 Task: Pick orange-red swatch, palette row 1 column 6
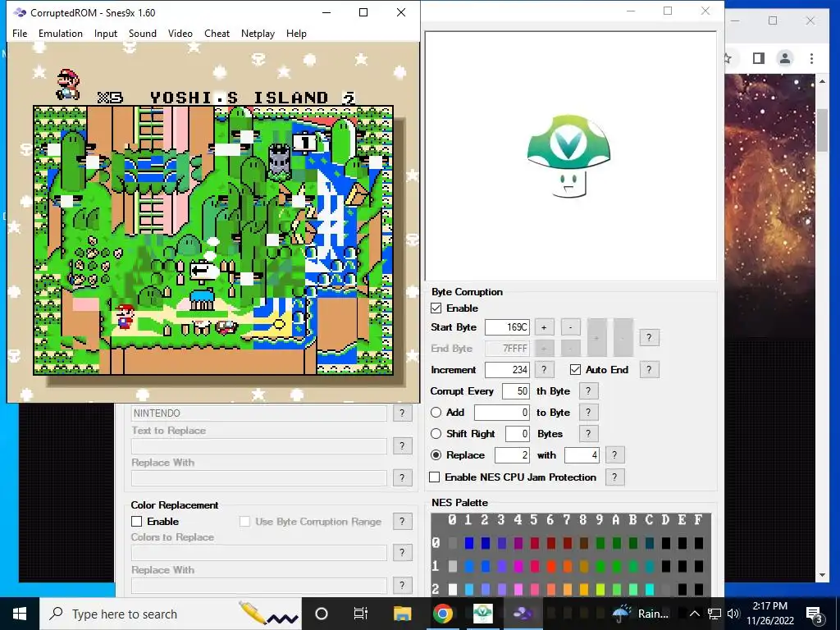[x=550, y=566]
